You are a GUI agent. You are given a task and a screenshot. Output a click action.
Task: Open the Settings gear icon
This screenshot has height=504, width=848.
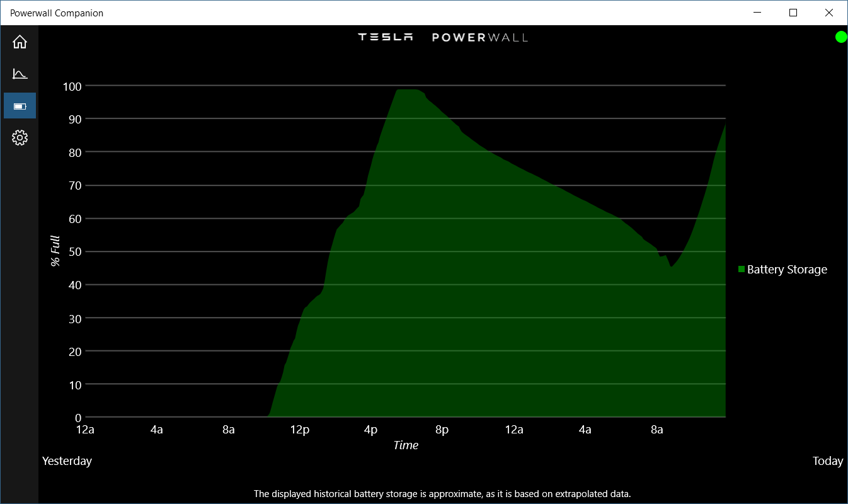click(20, 137)
